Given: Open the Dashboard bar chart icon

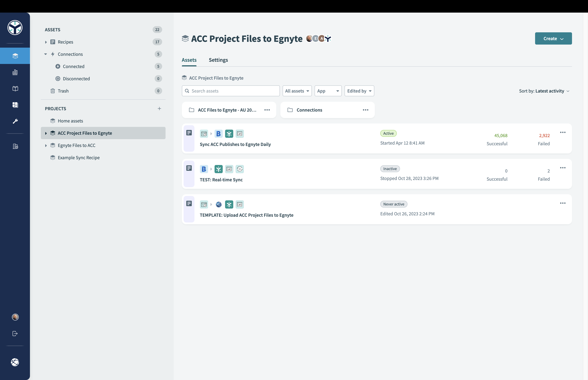Looking at the screenshot, I should (x=15, y=72).
